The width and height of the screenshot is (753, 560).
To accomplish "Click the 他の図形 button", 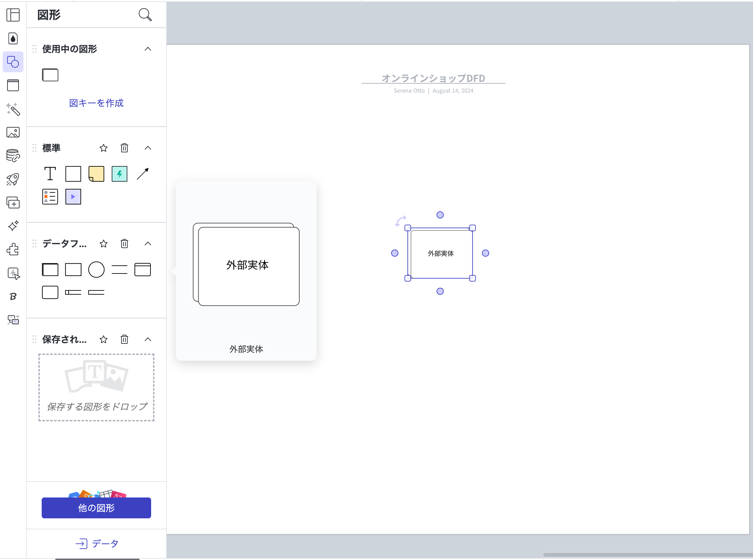I will pos(96,508).
